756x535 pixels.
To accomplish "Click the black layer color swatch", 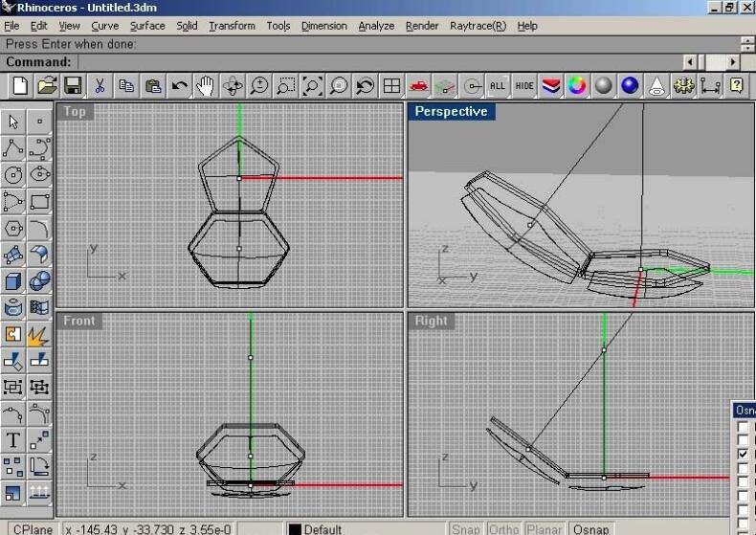I will (295, 528).
